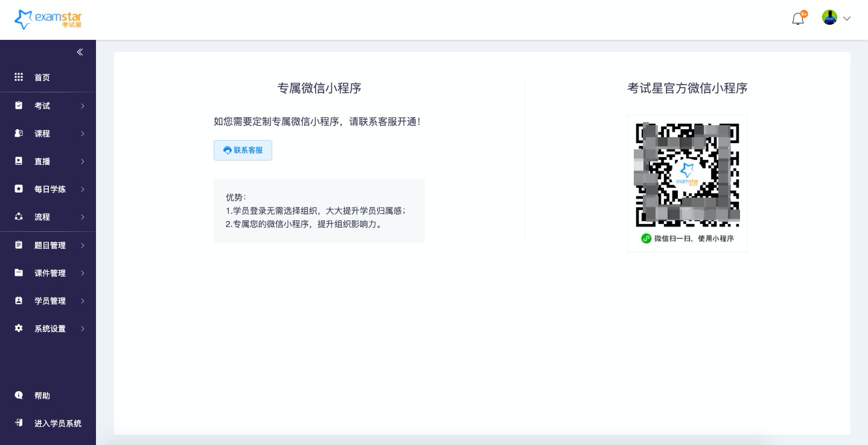Expand the 题目管理 submenu arrow
This screenshot has width=868, height=445.
83,246
